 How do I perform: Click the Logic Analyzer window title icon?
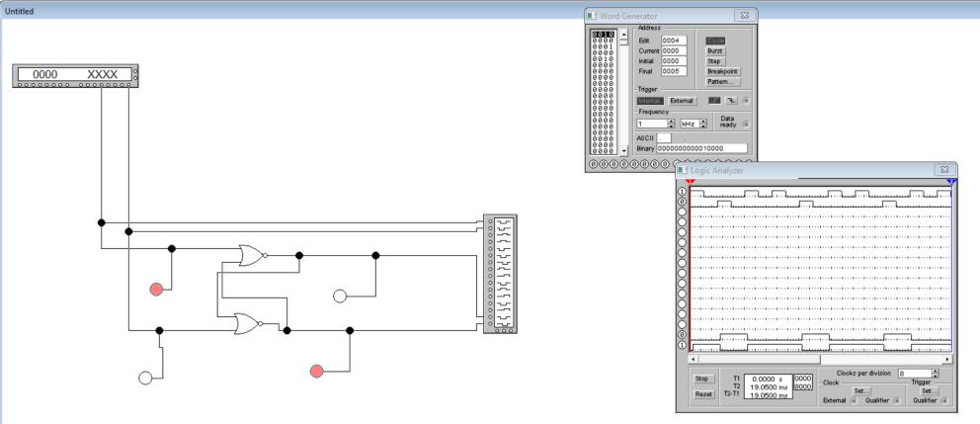683,169
